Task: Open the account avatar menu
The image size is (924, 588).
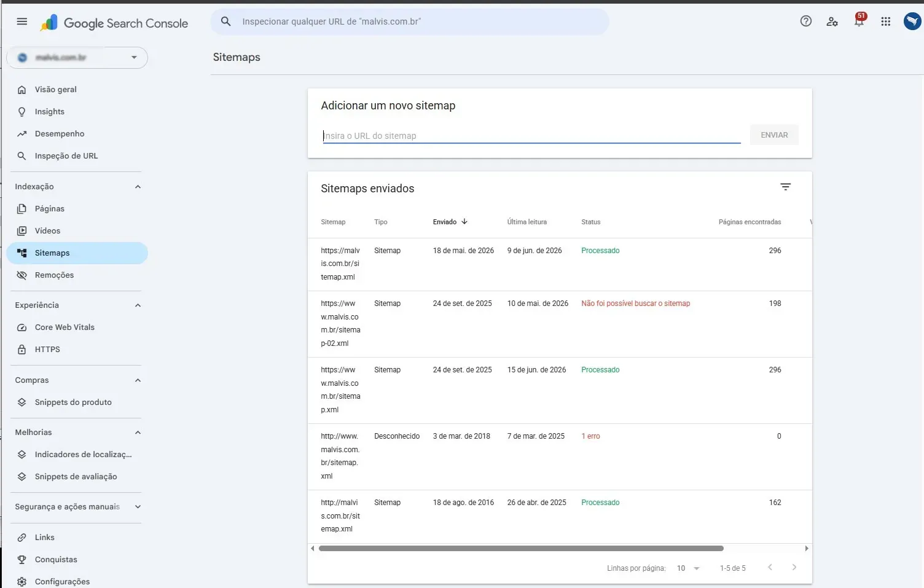Action: (x=912, y=22)
